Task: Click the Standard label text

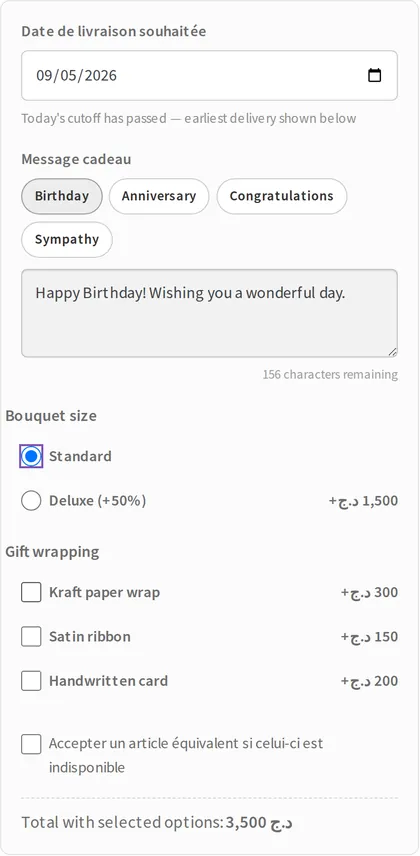Action: (80, 456)
